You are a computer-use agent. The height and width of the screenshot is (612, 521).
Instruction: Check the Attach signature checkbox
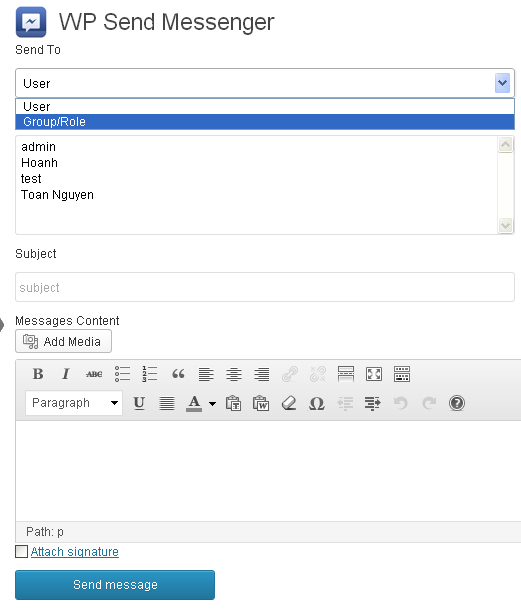(21, 552)
